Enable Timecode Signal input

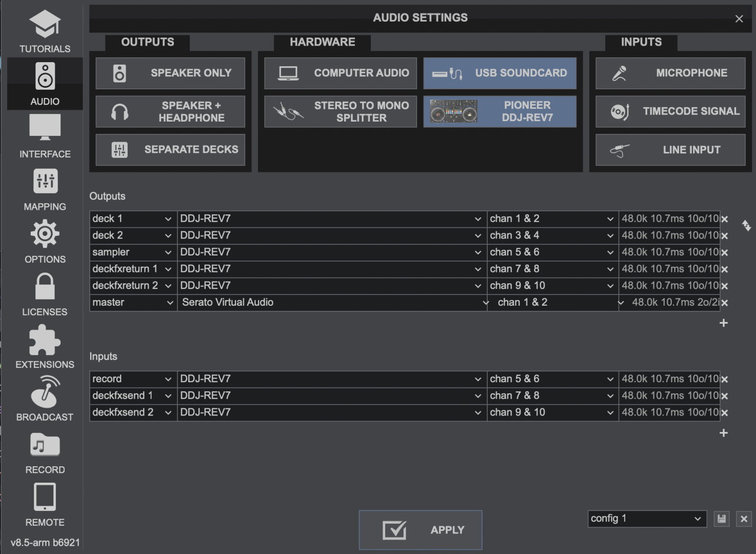click(670, 111)
